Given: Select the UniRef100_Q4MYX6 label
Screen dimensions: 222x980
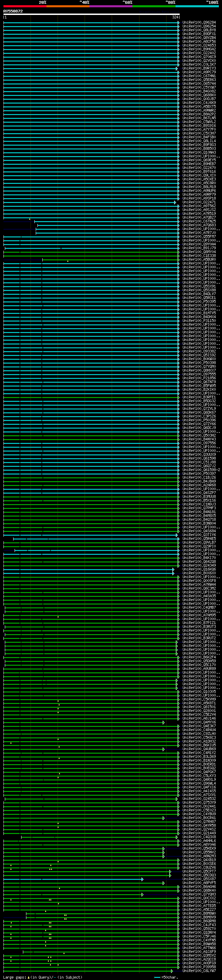Looking at the screenshot, I should (199, 722).
